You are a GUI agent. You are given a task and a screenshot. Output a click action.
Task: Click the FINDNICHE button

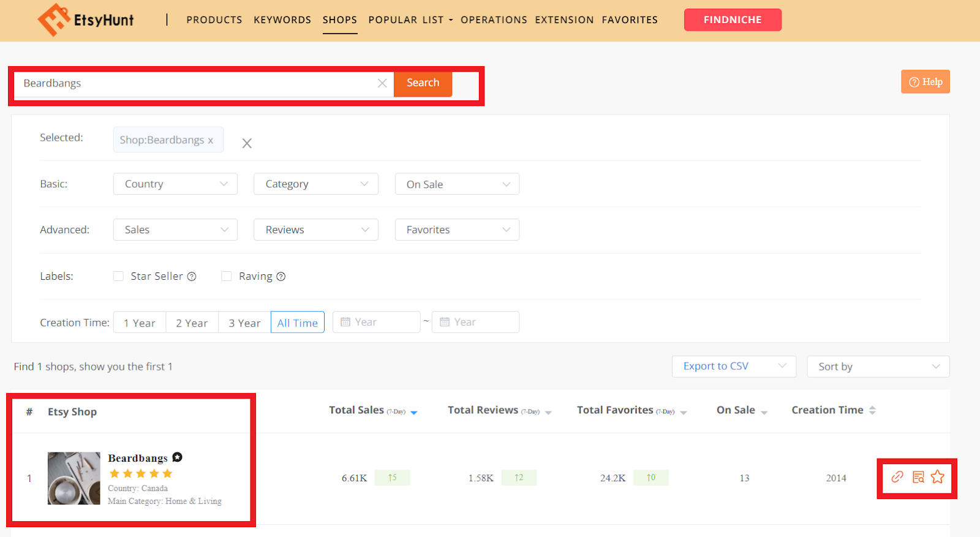[733, 20]
